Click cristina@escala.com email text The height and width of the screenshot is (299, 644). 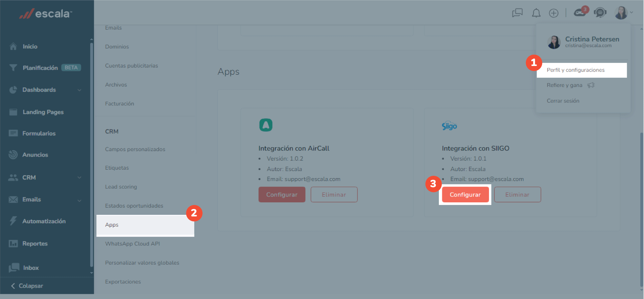[588, 46]
